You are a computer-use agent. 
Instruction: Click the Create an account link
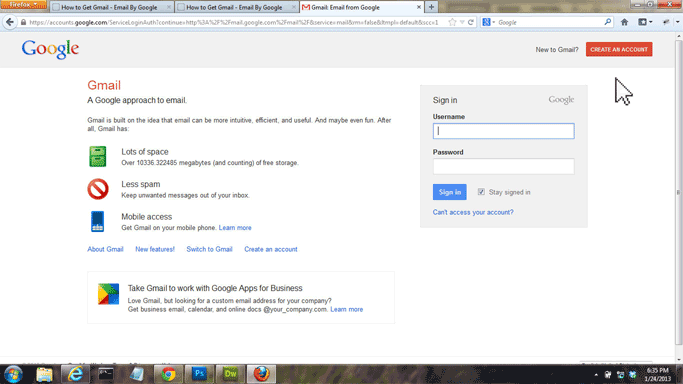(x=271, y=249)
